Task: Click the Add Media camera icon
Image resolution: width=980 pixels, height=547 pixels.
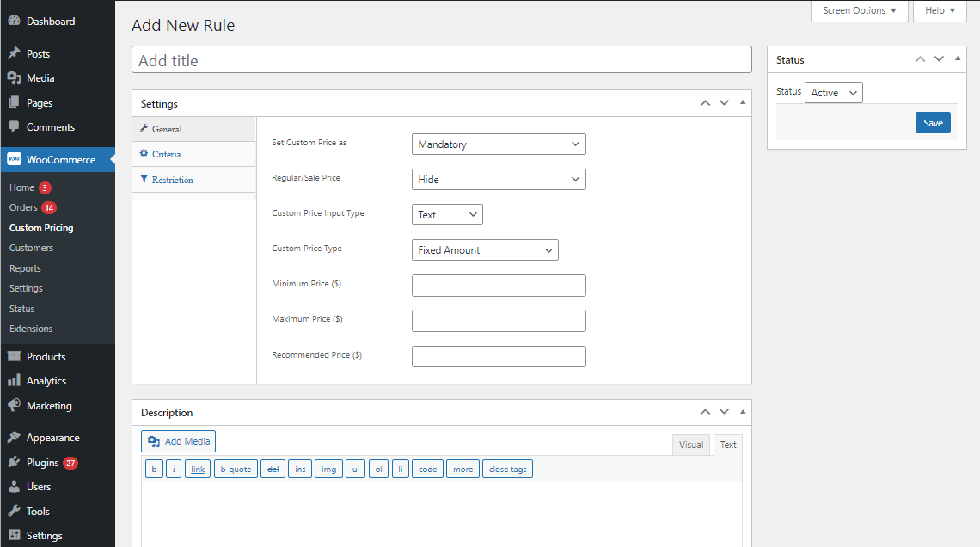Action: click(154, 441)
